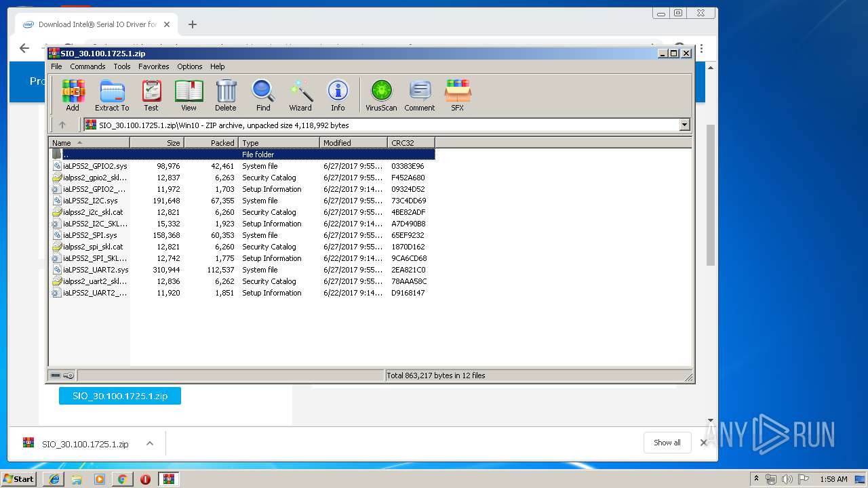The height and width of the screenshot is (488, 868).
Task: Click the Test archive icon
Action: point(151,95)
